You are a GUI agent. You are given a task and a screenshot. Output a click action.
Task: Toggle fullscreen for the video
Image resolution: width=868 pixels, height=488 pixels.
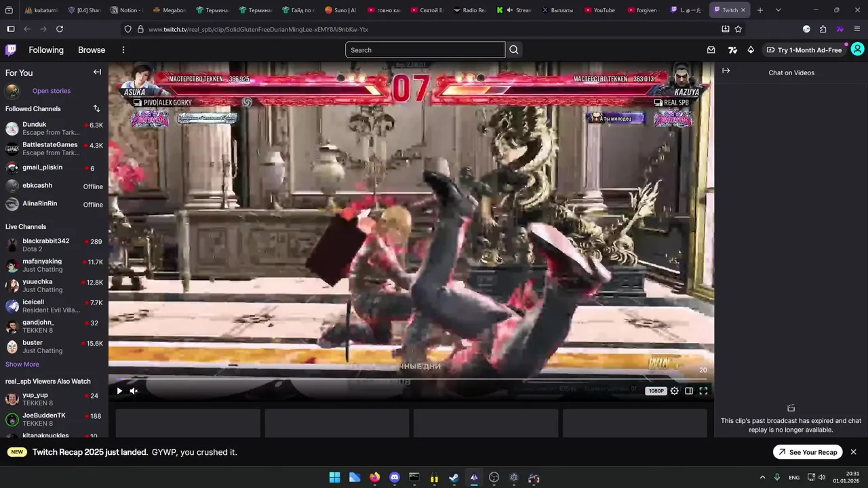703,390
